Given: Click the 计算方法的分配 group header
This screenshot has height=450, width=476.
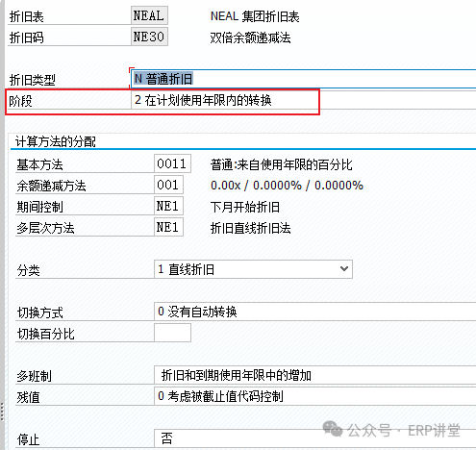Looking at the screenshot, I should (x=56, y=141).
